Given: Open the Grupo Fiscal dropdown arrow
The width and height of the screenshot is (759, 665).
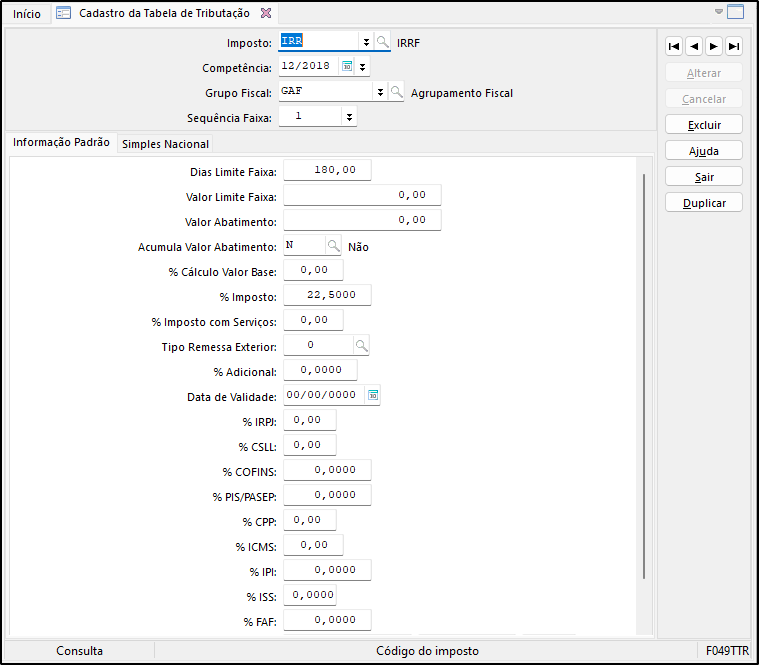Looking at the screenshot, I should coord(380,92).
